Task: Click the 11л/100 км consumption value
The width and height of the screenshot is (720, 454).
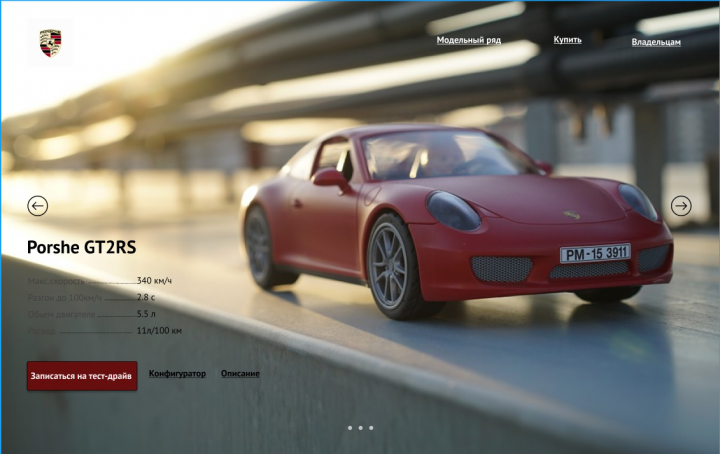Action: [x=159, y=331]
